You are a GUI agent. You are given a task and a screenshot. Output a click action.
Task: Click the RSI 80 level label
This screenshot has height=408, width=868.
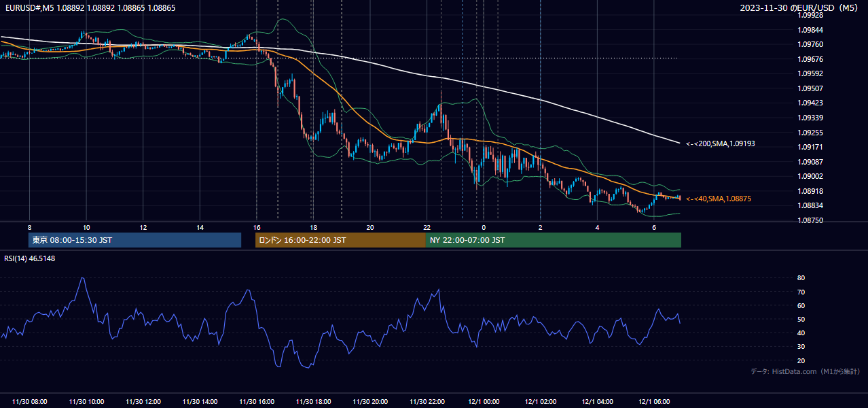[x=801, y=278]
